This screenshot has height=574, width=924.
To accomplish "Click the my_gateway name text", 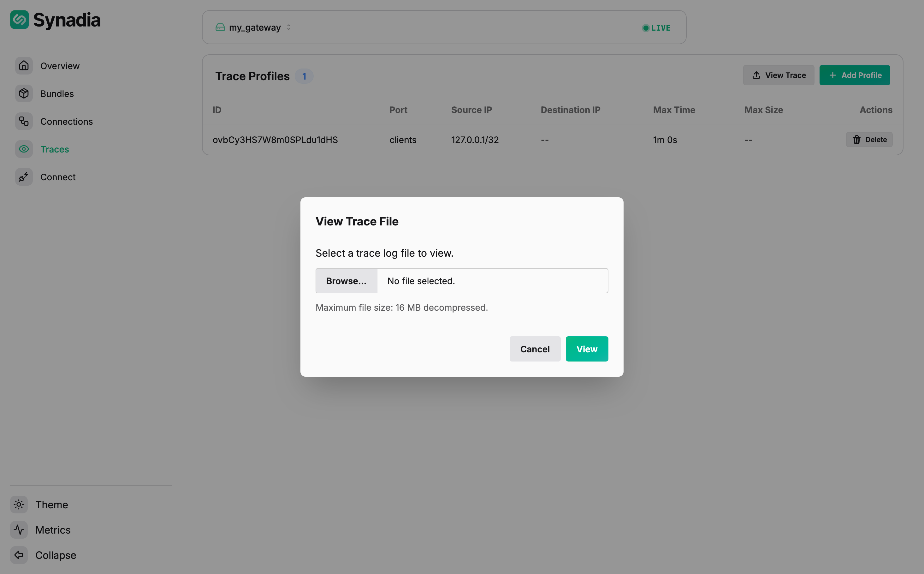I will tap(255, 27).
